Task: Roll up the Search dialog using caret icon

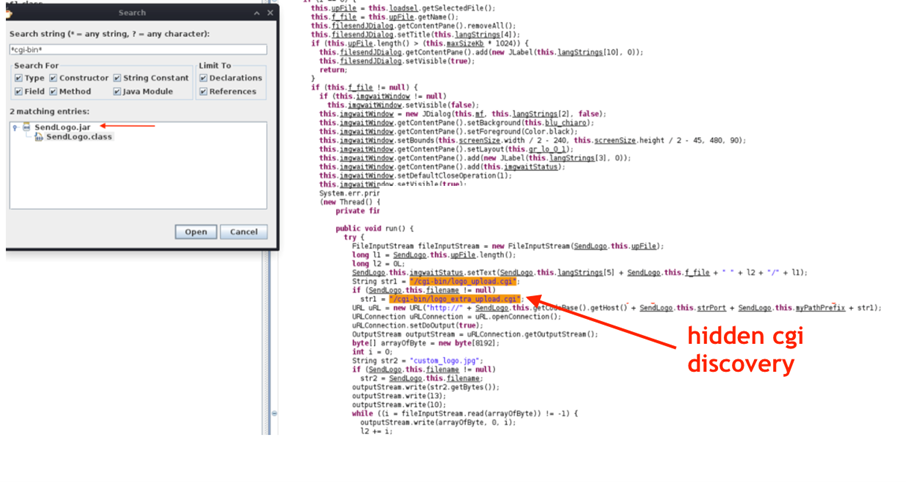Action: (257, 13)
